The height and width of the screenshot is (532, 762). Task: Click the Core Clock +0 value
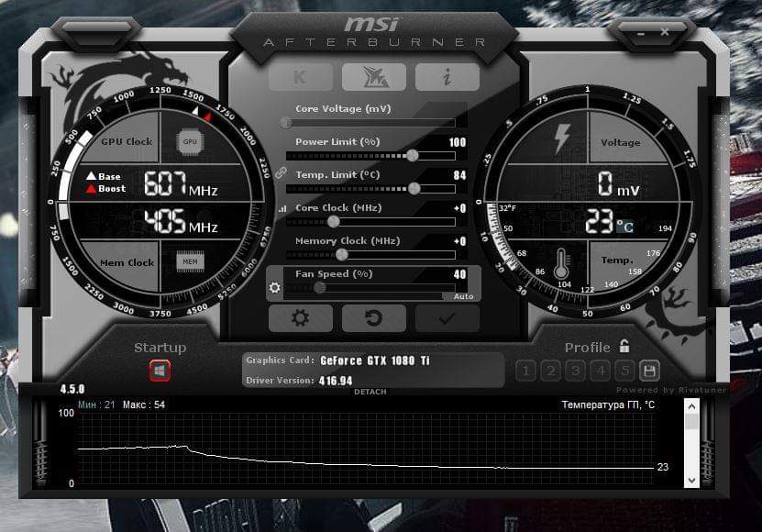click(x=459, y=208)
